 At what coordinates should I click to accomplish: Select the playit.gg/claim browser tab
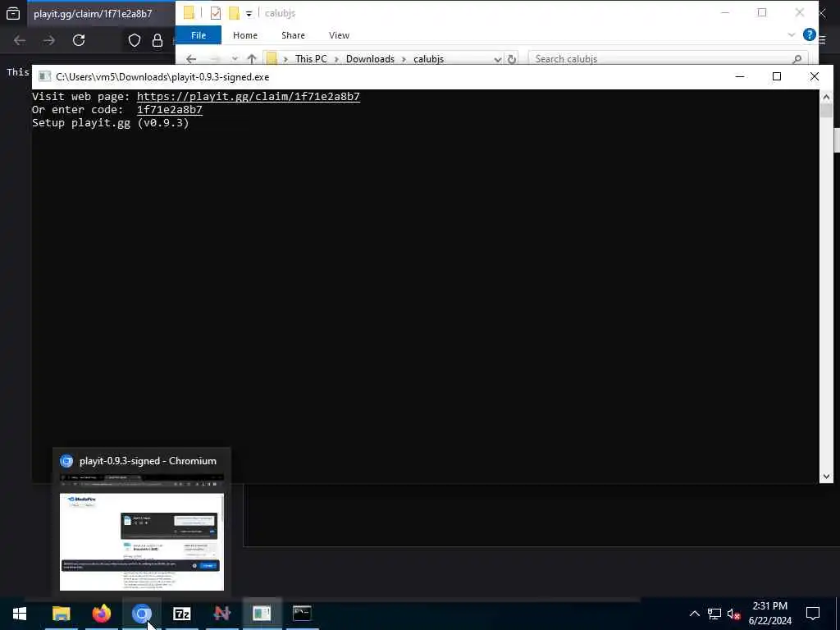click(100, 13)
